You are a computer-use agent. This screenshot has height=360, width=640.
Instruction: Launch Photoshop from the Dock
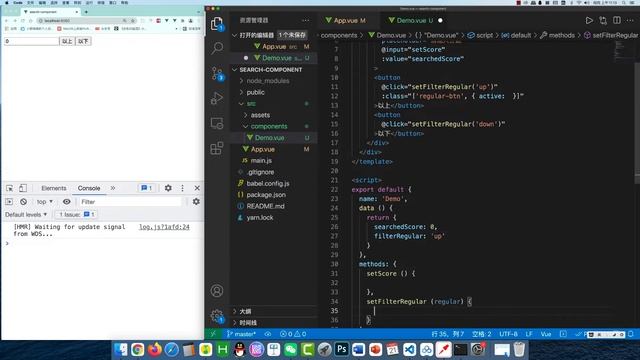click(x=341, y=349)
